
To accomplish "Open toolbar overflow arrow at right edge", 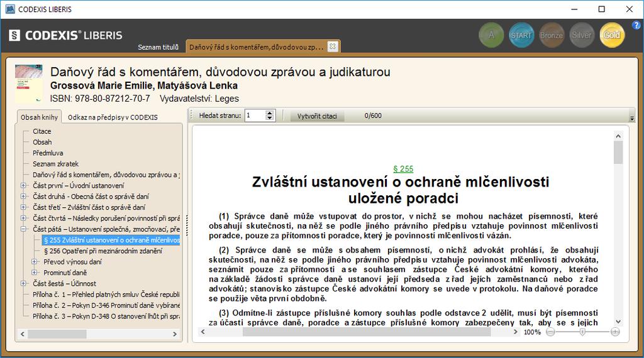I will click(x=631, y=119).
